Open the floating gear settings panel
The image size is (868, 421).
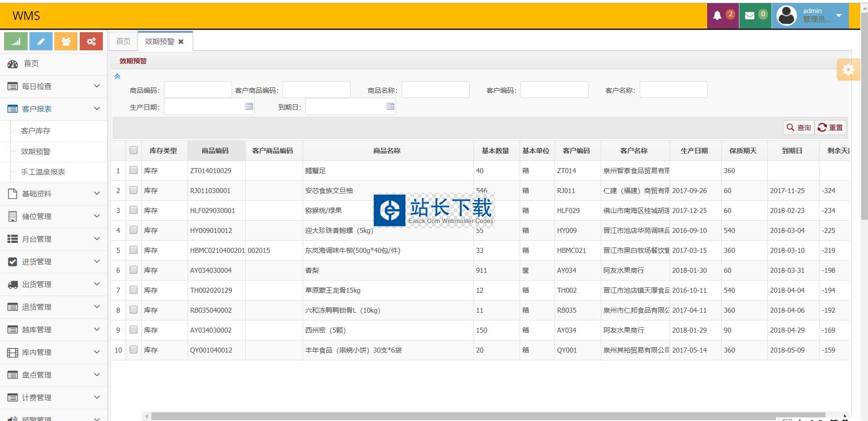(848, 70)
